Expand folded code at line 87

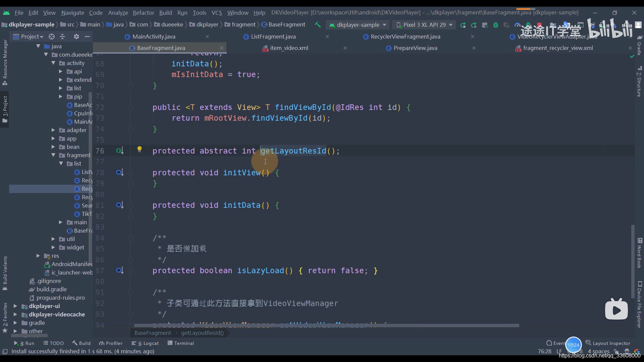tap(130, 271)
